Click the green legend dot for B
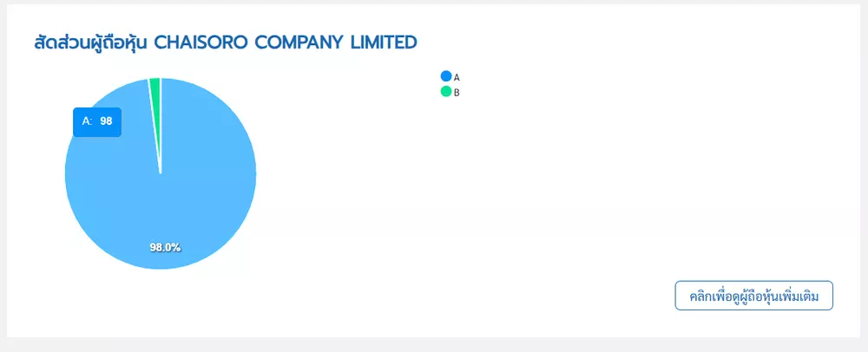The height and width of the screenshot is (352, 868). click(x=446, y=91)
